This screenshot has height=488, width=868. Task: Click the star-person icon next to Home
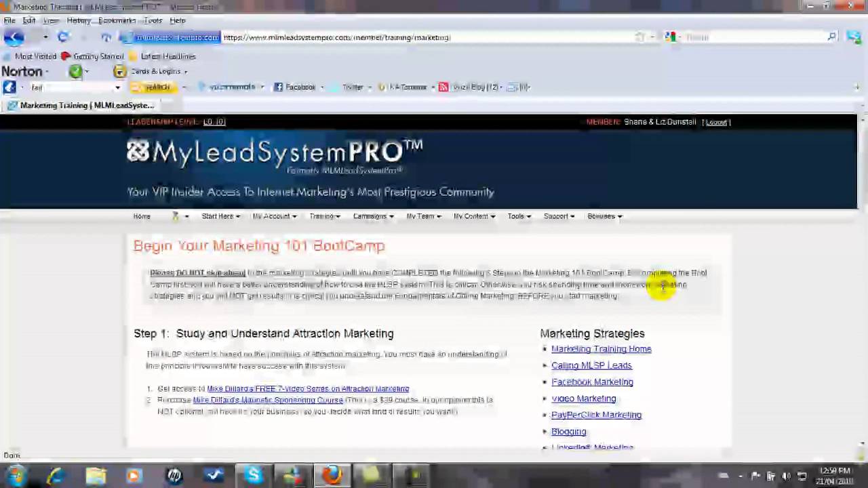point(176,216)
